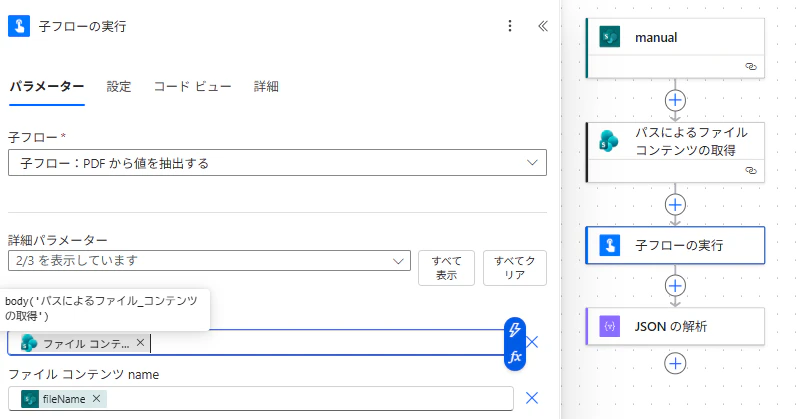Click the 子フローの実行 node touch icon
The image size is (797, 419).
click(609, 245)
